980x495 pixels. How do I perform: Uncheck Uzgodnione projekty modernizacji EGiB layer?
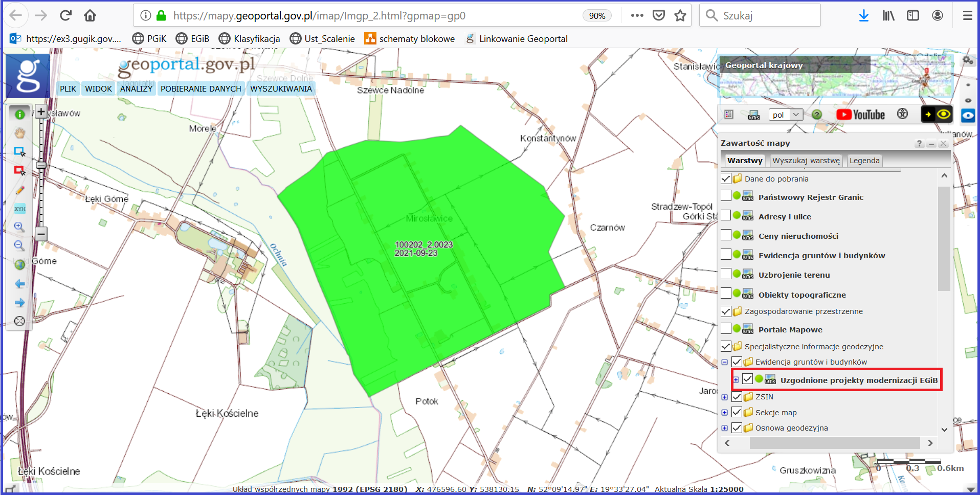coord(747,379)
